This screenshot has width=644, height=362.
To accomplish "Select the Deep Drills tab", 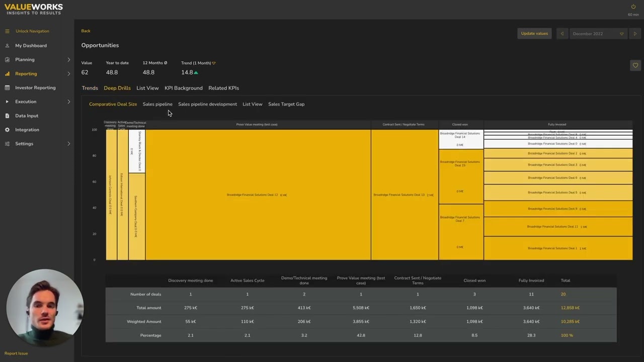I will [x=117, y=88].
